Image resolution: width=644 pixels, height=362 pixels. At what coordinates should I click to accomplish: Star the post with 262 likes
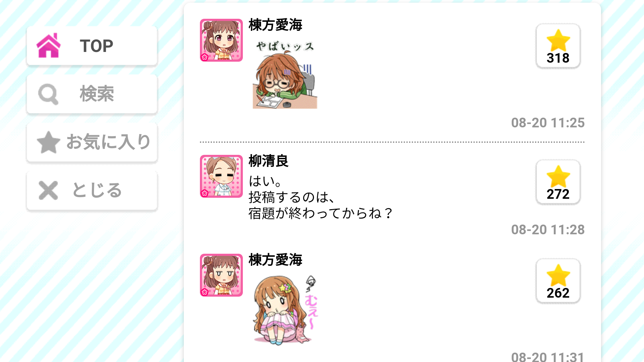(x=558, y=281)
